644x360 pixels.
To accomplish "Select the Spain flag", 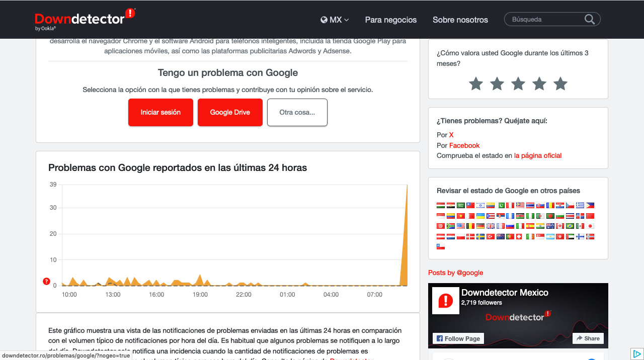I will tap(530, 226).
